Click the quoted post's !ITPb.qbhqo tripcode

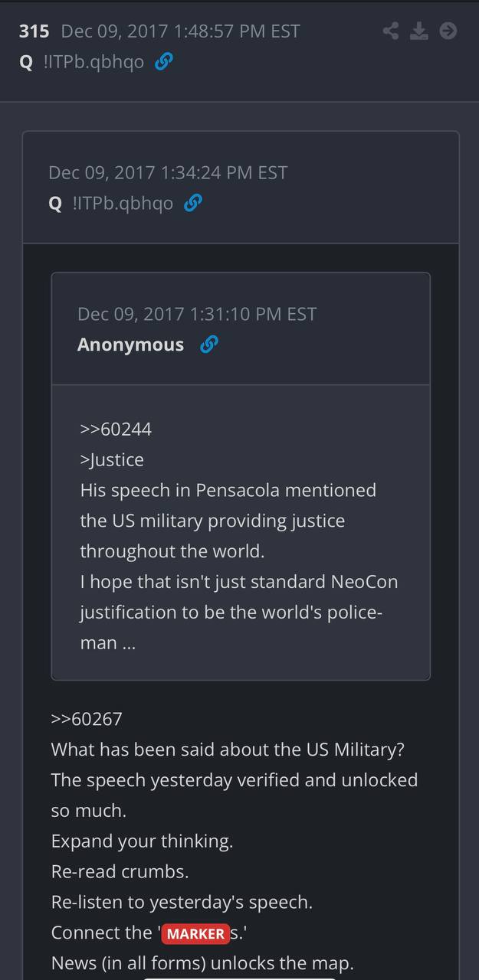coord(123,204)
